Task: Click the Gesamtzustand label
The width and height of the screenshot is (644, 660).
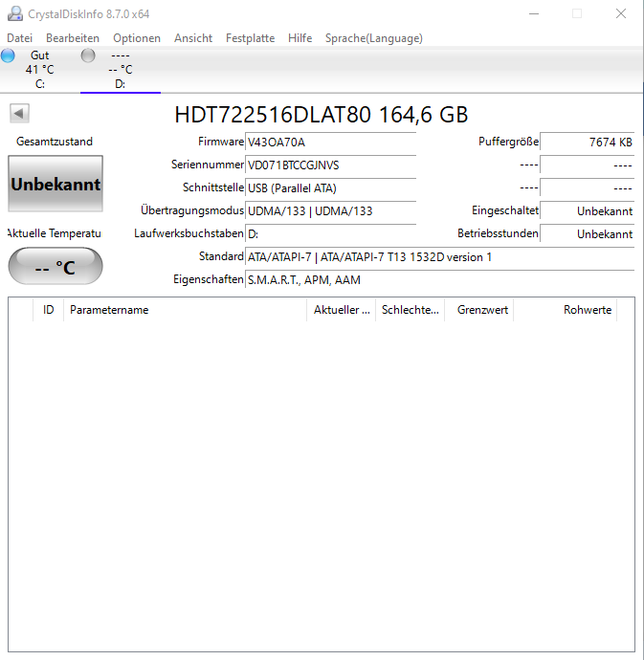Action: coord(55,142)
